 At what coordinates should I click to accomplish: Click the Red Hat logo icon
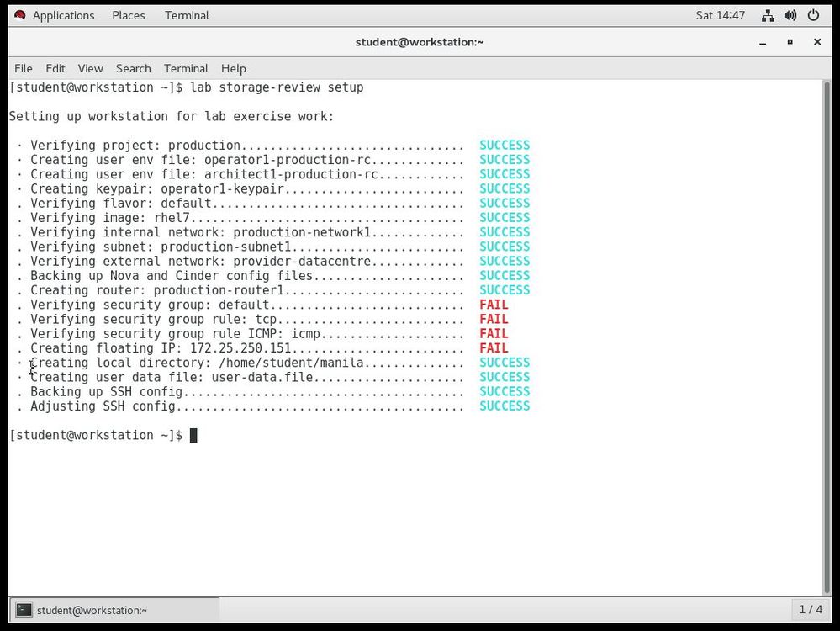pos(20,15)
